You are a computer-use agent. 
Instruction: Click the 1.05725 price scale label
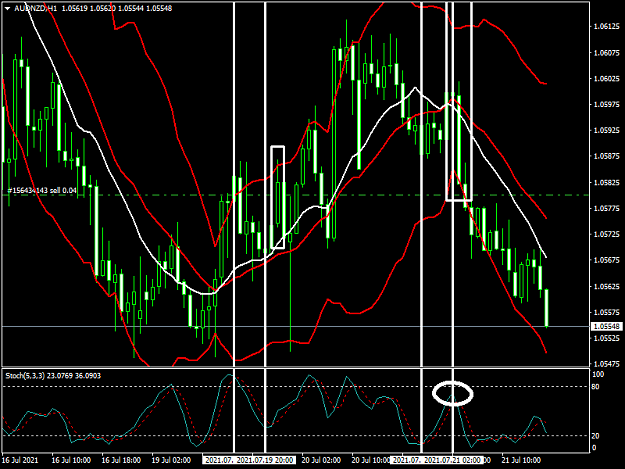tap(607, 234)
